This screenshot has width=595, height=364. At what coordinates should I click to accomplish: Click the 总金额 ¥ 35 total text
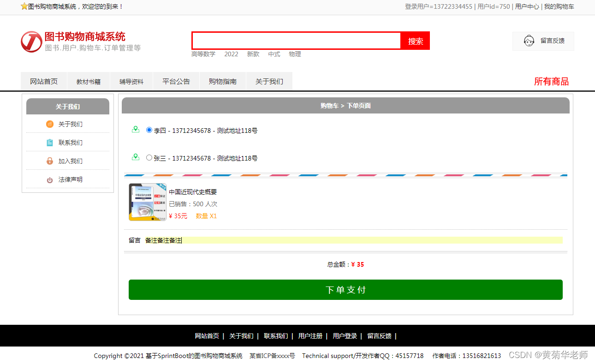click(345, 264)
